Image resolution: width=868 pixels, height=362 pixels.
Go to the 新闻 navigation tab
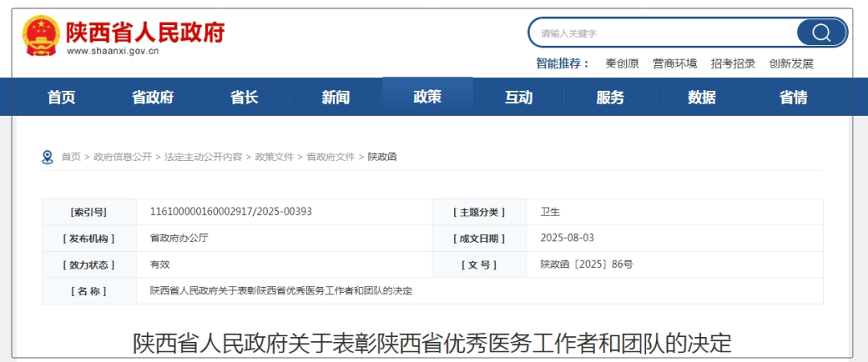pyautogui.click(x=336, y=97)
